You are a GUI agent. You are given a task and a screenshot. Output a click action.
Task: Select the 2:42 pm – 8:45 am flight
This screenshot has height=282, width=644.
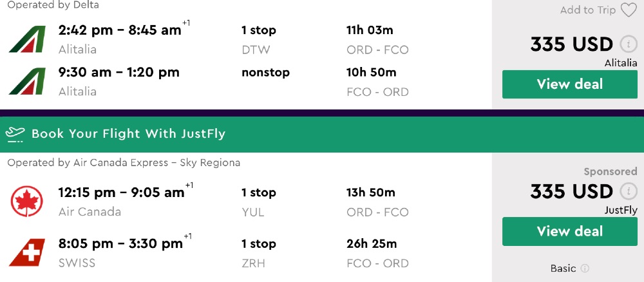(119, 30)
